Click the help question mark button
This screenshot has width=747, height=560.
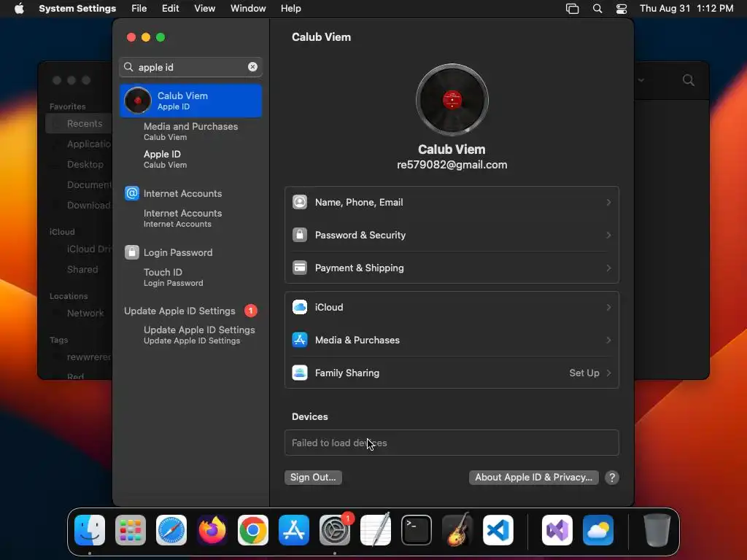point(612,478)
